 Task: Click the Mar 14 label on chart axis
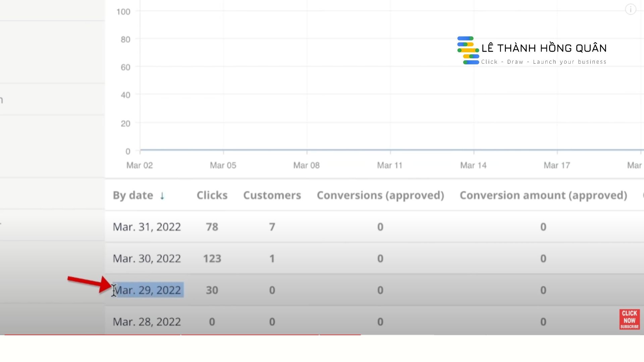(473, 165)
